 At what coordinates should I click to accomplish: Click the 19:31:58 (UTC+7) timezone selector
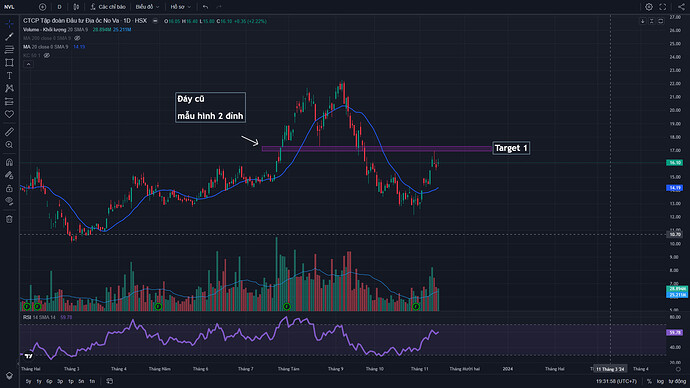[x=616, y=381]
